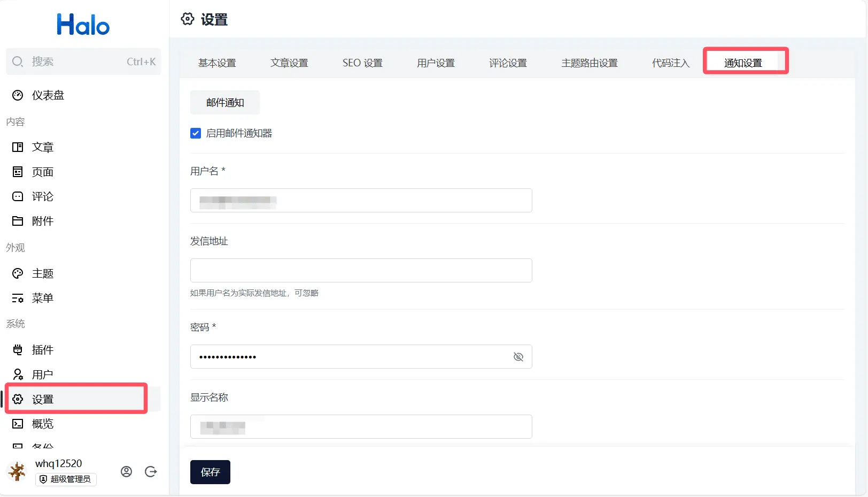
Task: Click the Halo logo
Action: [x=83, y=25]
